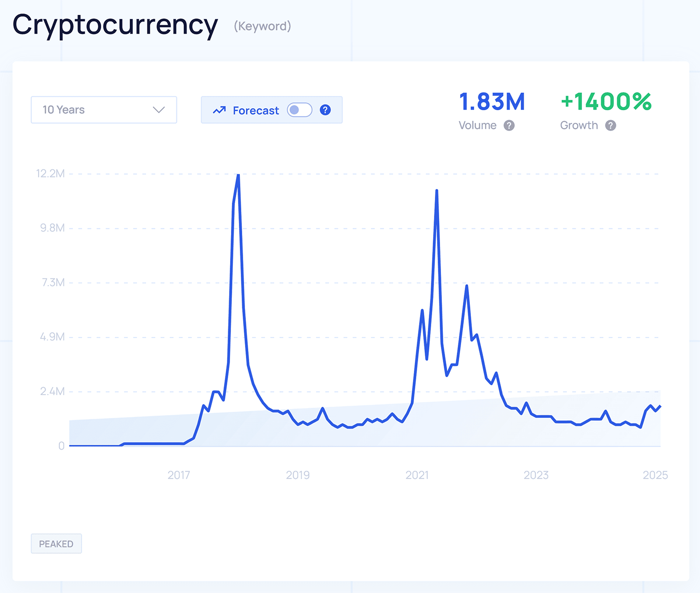Click the chevron arrow in the 10 Years selector
Image resolution: width=700 pixels, height=593 pixels.
(x=159, y=110)
